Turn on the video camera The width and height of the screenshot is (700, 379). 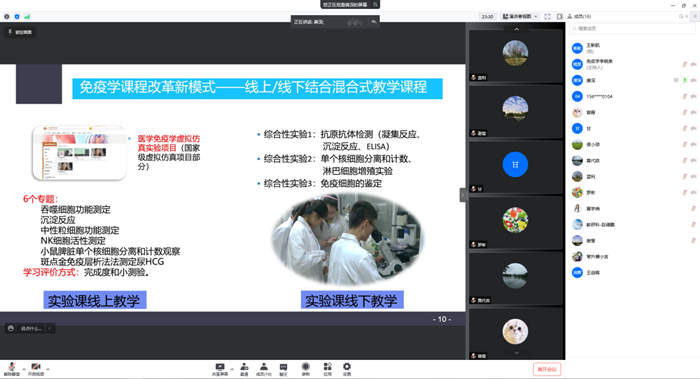point(36,369)
